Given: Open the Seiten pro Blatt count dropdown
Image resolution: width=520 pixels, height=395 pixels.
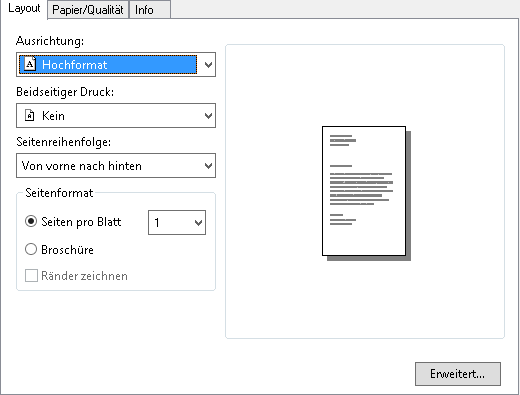Looking at the screenshot, I should [x=177, y=222].
